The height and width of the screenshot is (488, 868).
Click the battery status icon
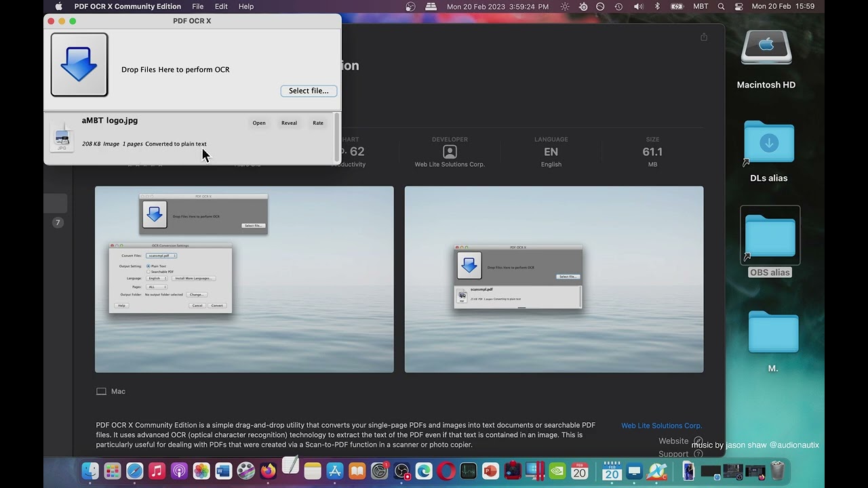tap(677, 6)
